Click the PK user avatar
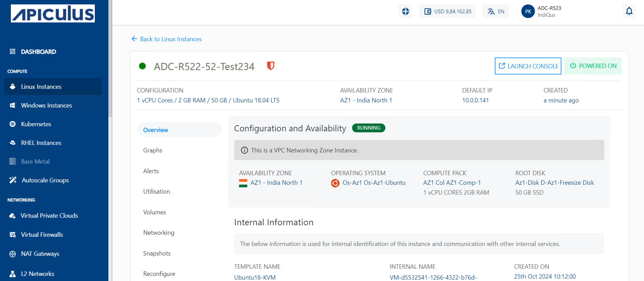644x281 pixels. coord(528,11)
